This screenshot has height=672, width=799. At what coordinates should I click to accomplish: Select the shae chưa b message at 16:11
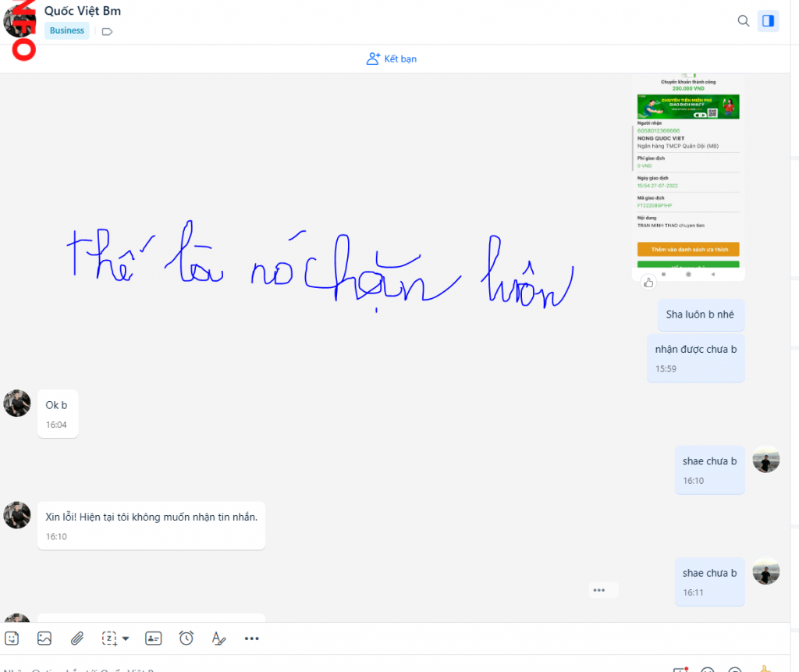709,581
